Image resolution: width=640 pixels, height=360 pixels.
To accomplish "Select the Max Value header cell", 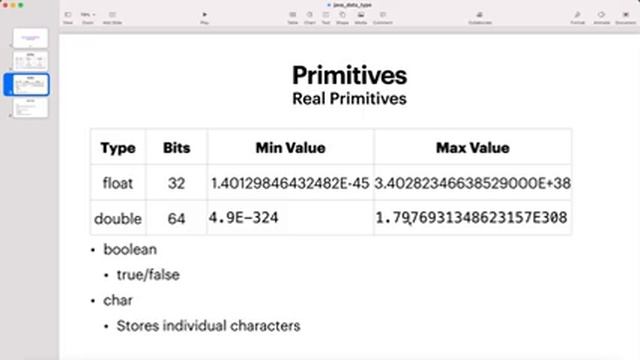I will pyautogui.click(x=473, y=147).
